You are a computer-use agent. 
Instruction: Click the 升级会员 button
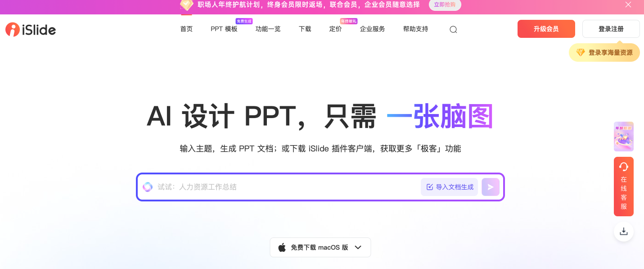pyautogui.click(x=546, y=29)
